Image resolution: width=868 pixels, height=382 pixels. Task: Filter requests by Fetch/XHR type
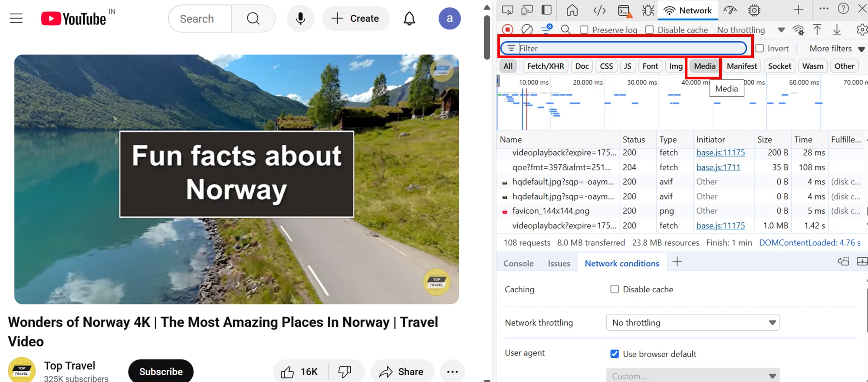click(x=546, y=66)
